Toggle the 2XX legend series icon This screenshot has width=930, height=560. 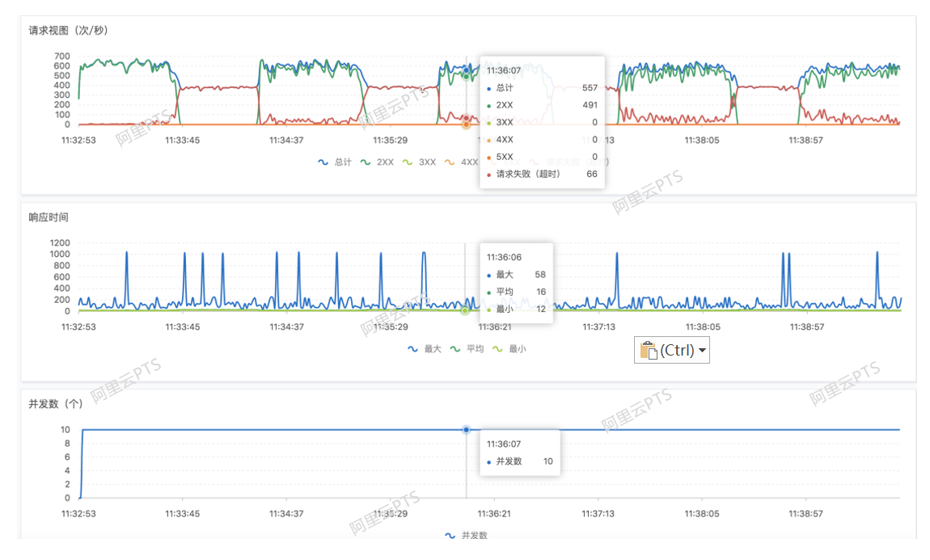click(366, 162)
